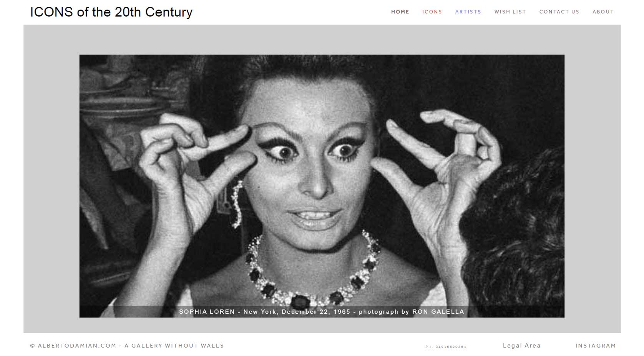Click the ABOUT navigation link
Viewport: 644px width, 356px height.
point(603,12)
